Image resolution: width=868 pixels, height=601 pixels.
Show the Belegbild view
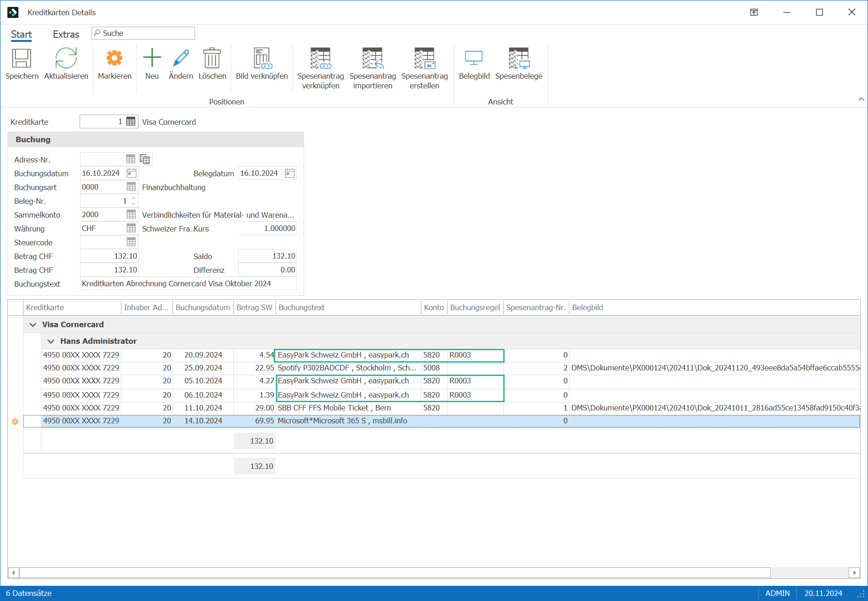pos(474,58)
